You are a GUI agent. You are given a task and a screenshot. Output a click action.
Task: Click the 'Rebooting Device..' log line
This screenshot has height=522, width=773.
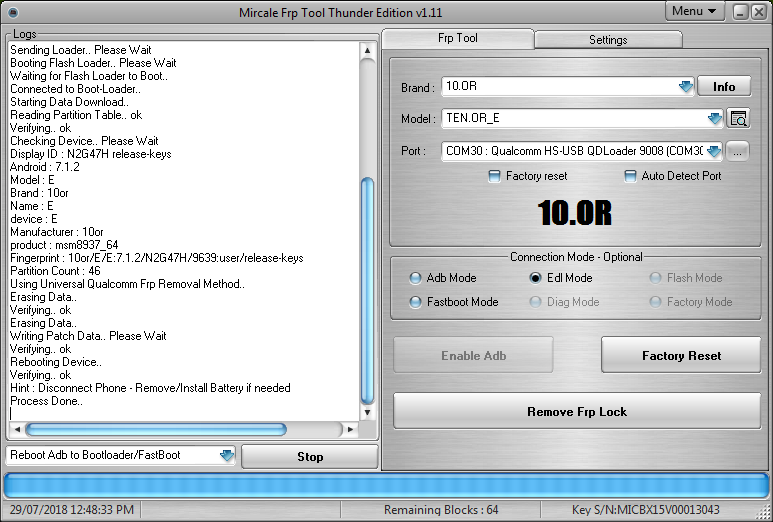(x=56, y=362)
